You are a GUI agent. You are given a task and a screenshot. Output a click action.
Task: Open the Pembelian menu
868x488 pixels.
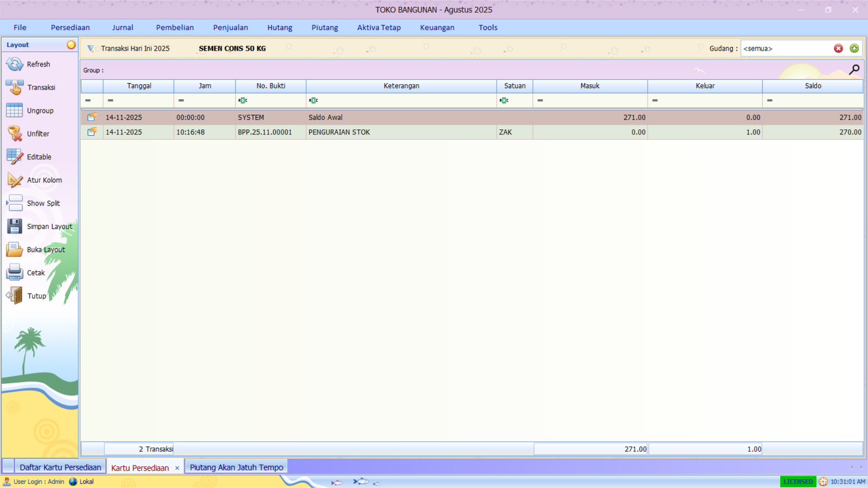[174, 27]
